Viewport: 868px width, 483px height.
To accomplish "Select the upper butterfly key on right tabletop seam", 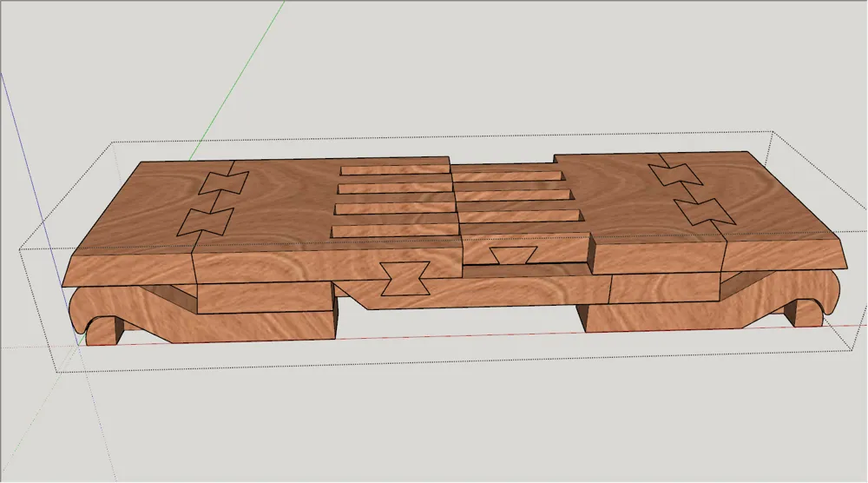I will [x=676, y=175].
